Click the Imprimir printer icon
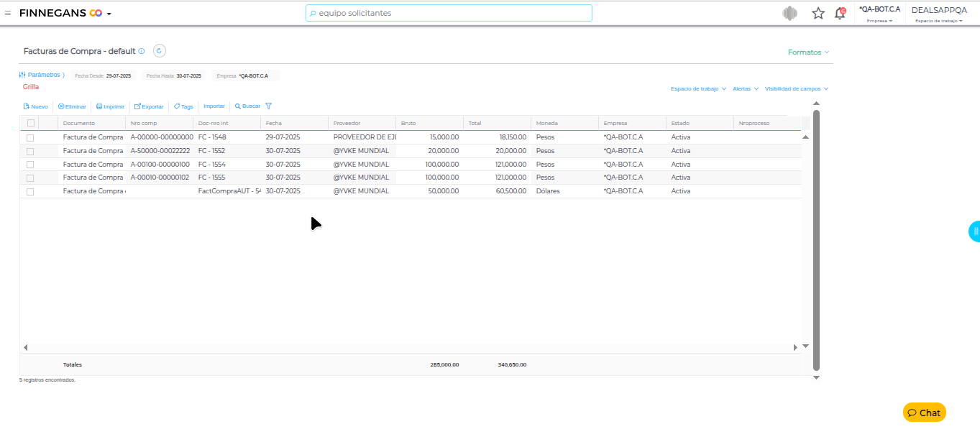 point(99,106)
